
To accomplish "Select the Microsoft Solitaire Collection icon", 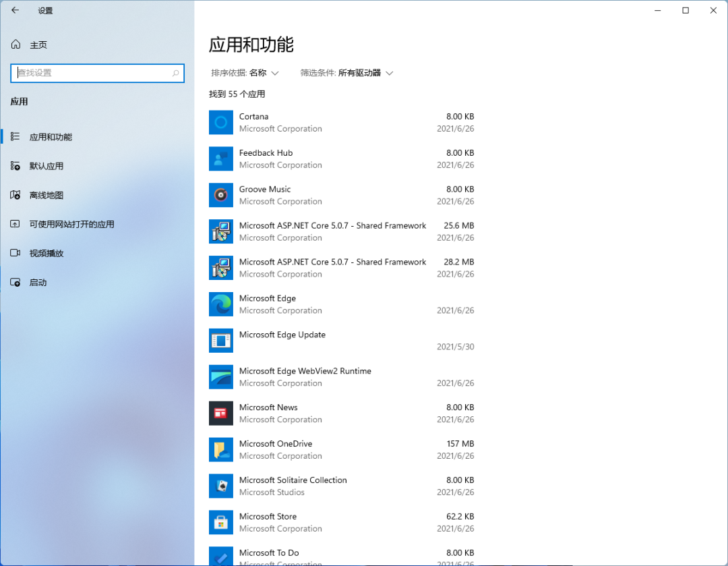I will click(220, 486).
